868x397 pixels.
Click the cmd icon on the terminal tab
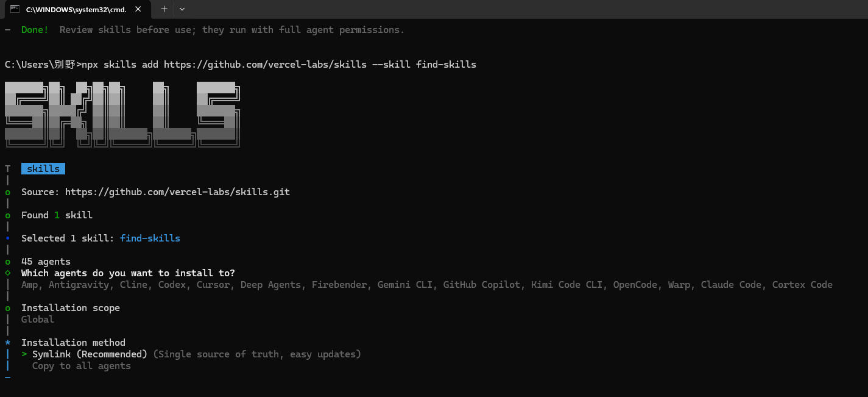click(15, 9)
